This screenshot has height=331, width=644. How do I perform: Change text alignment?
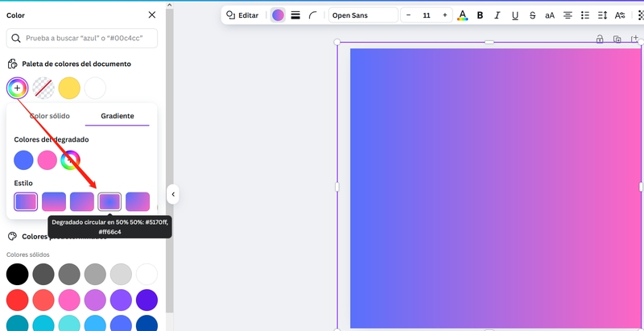[x=568, y=15]
